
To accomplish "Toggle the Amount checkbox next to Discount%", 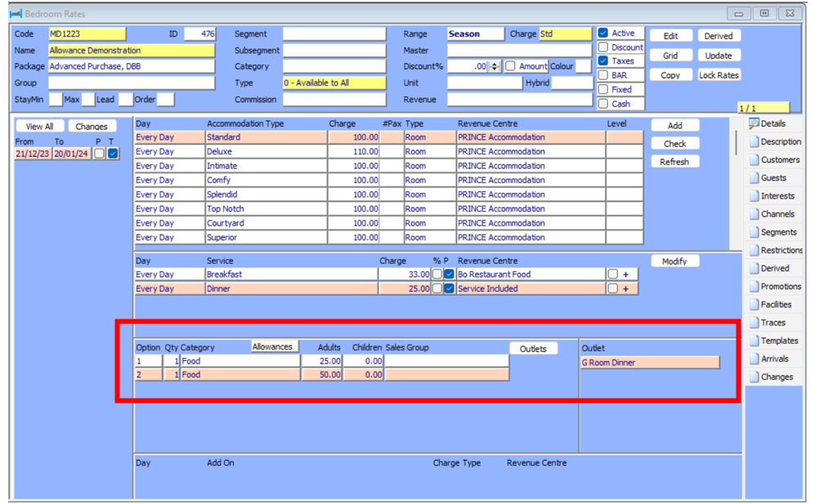I will [510, 66].
